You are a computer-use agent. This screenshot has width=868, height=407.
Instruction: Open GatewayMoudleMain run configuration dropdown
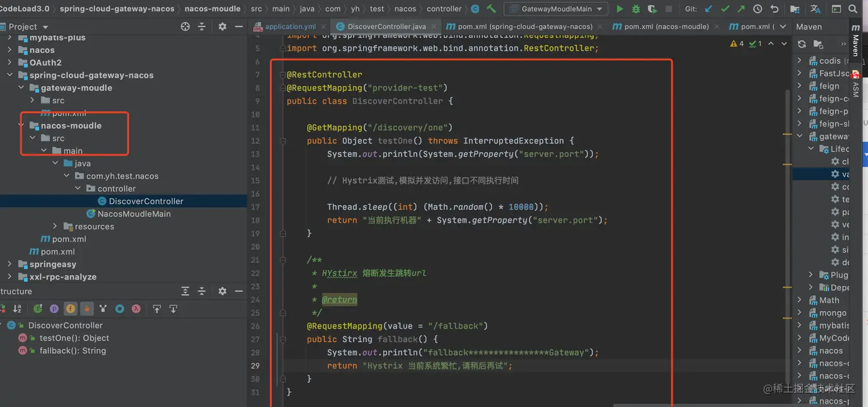tap(556, 9)
